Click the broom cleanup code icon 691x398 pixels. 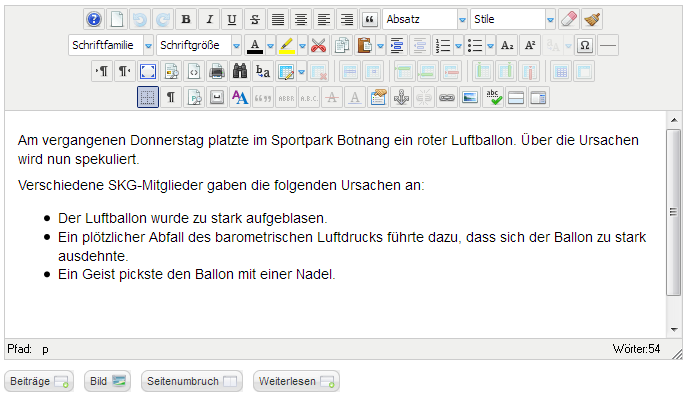592,19
